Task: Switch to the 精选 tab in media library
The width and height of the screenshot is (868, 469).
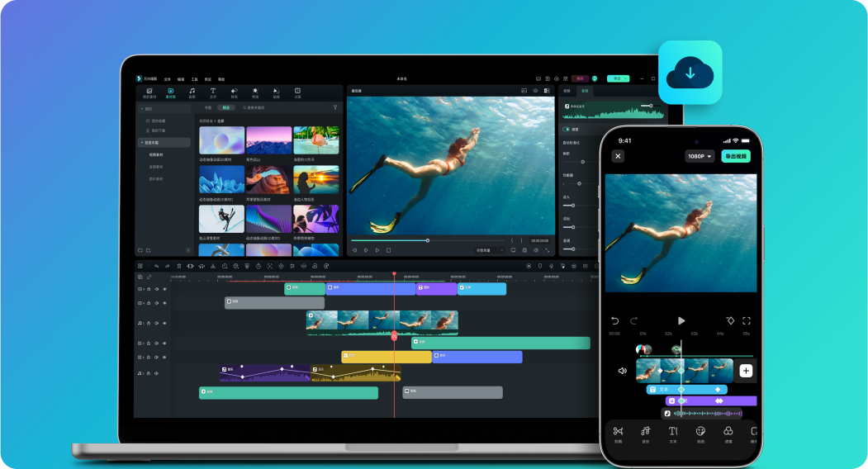Action: click(x=225, y=107)
